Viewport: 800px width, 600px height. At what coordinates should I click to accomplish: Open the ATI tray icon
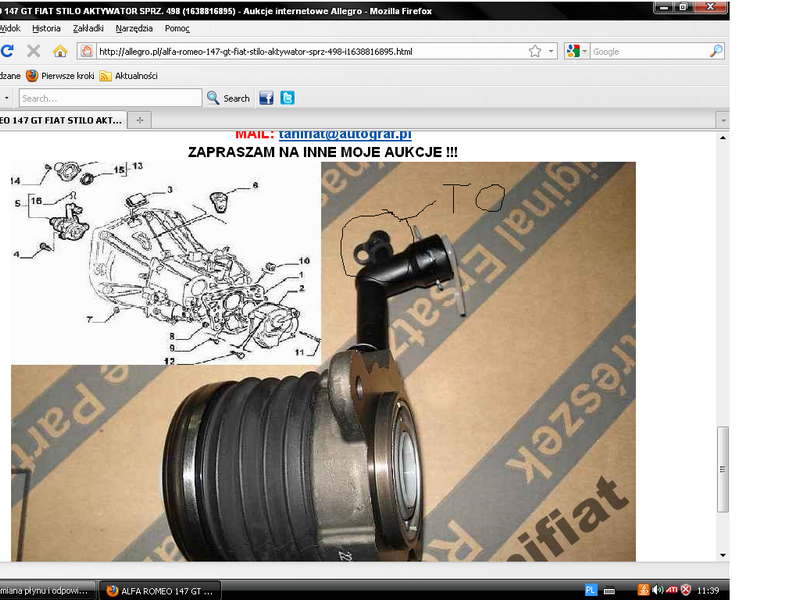point(671,590)
